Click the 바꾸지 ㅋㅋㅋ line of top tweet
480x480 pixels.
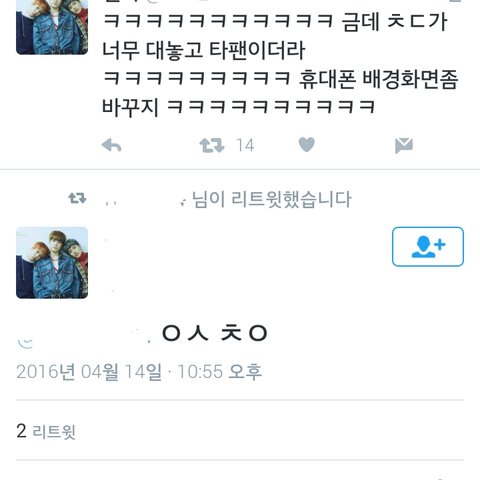pyautogui.click(x=239, y=108)
